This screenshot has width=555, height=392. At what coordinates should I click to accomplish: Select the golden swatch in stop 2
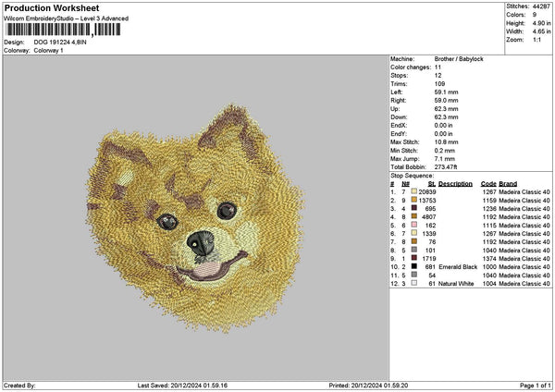[413, 200]
